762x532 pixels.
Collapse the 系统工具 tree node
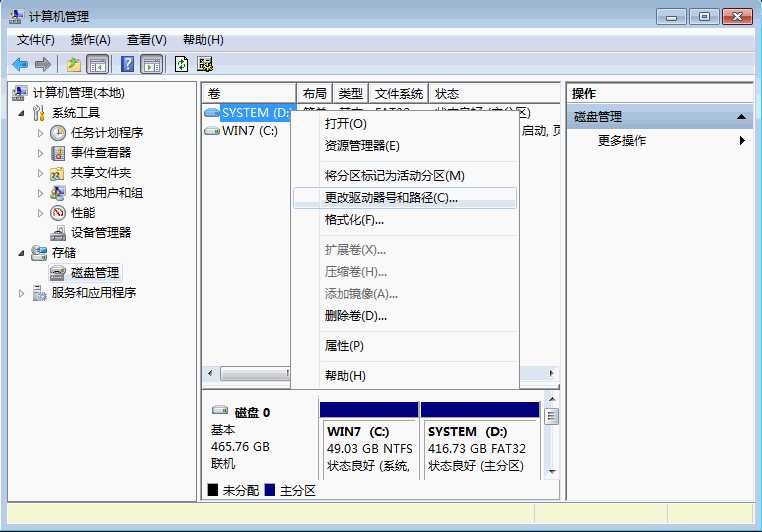click(x=23, y=112)
